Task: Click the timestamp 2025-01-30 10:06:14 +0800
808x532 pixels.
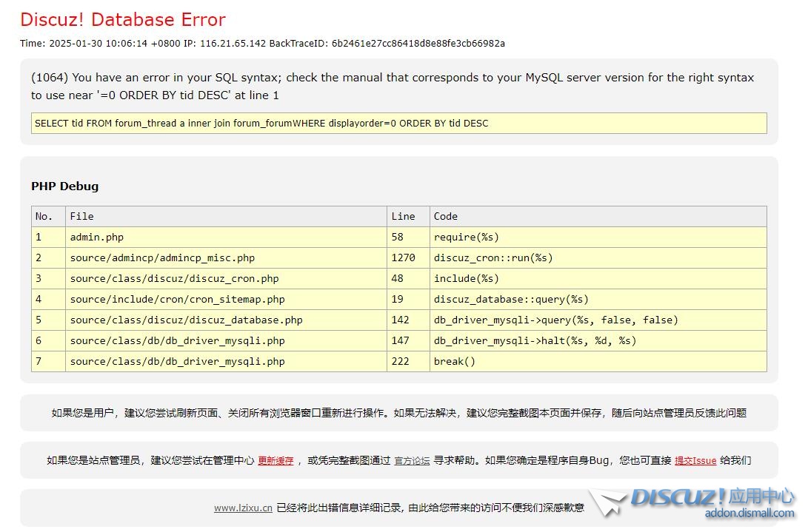Action: pyautogui.click(x=114, y=43)
